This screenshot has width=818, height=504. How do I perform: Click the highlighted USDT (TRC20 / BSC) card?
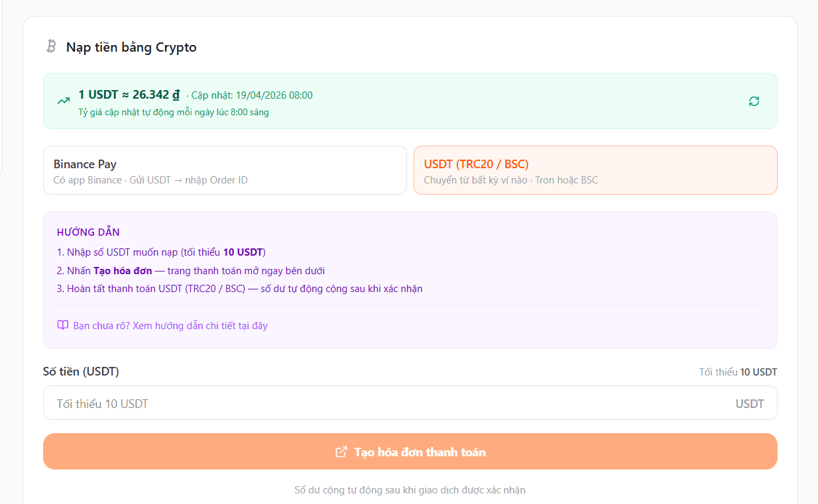pos(595,170)
